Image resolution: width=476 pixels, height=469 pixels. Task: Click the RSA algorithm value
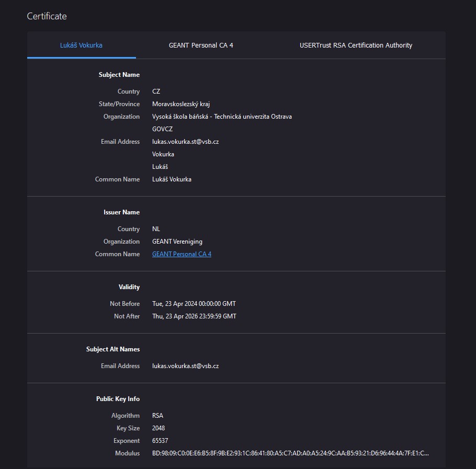click(x=157, y=415)
